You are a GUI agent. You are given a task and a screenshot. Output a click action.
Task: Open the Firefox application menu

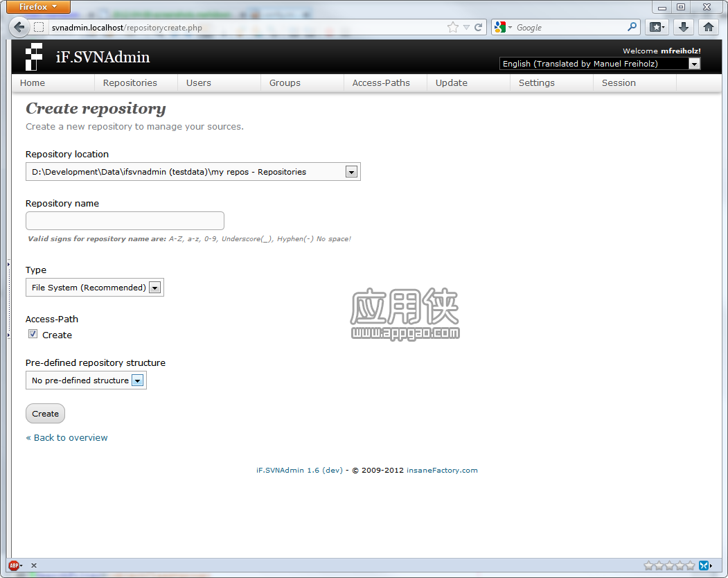pos(39,7)
